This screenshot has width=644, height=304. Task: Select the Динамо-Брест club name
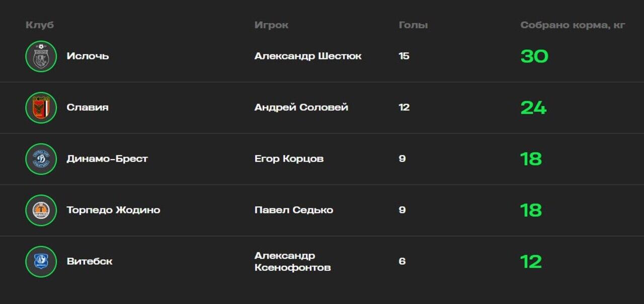(107, 159)
